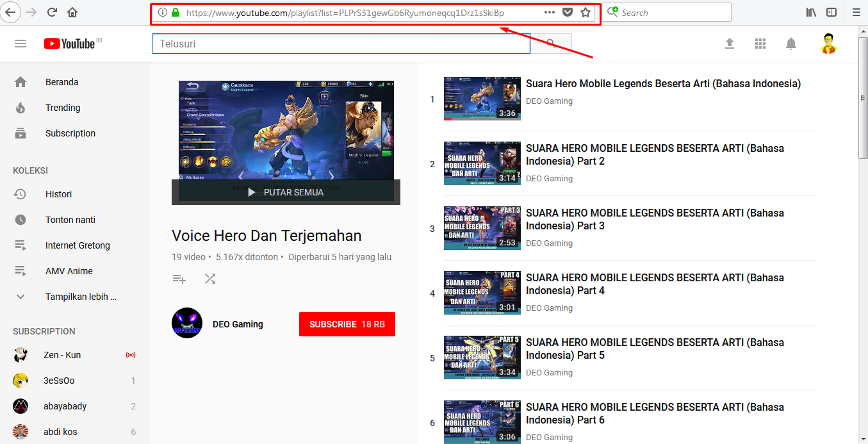Click the playlist title 'Voice Hero Dan Terjemahan'

(266, 236)
